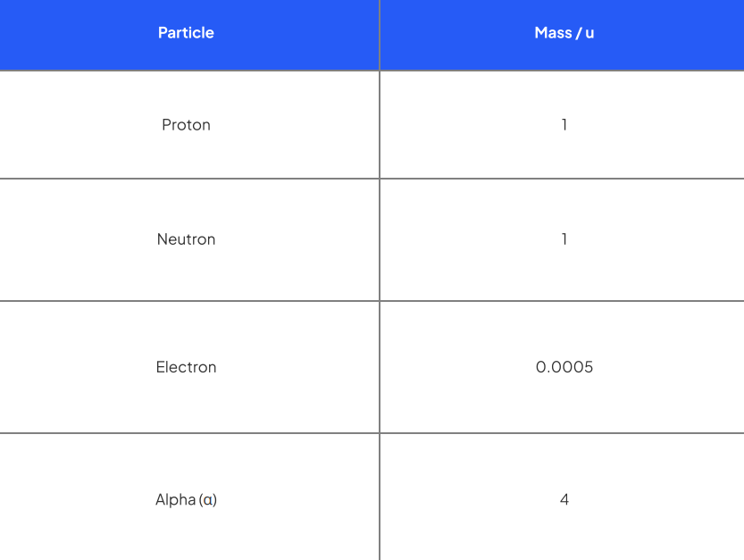Click the mass value 1 for Neutron
This screenshot has height=560, width=744.
pos(564,239)
